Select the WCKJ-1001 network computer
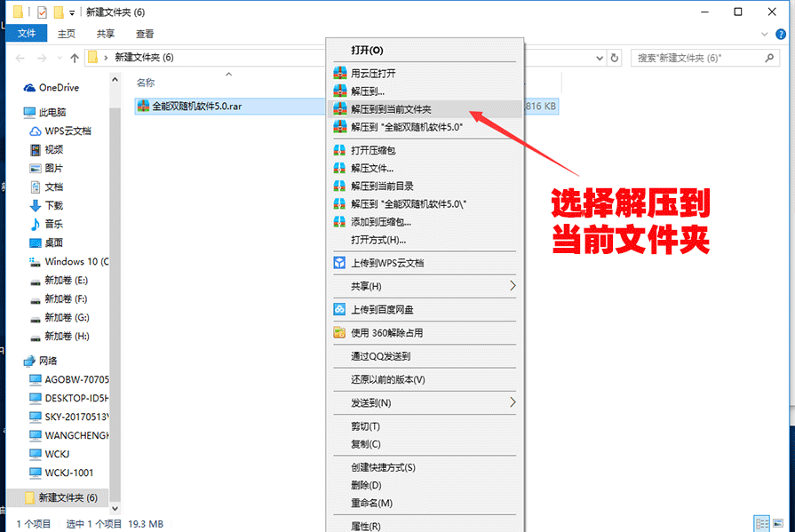The image size is (795, 532). 68,472
